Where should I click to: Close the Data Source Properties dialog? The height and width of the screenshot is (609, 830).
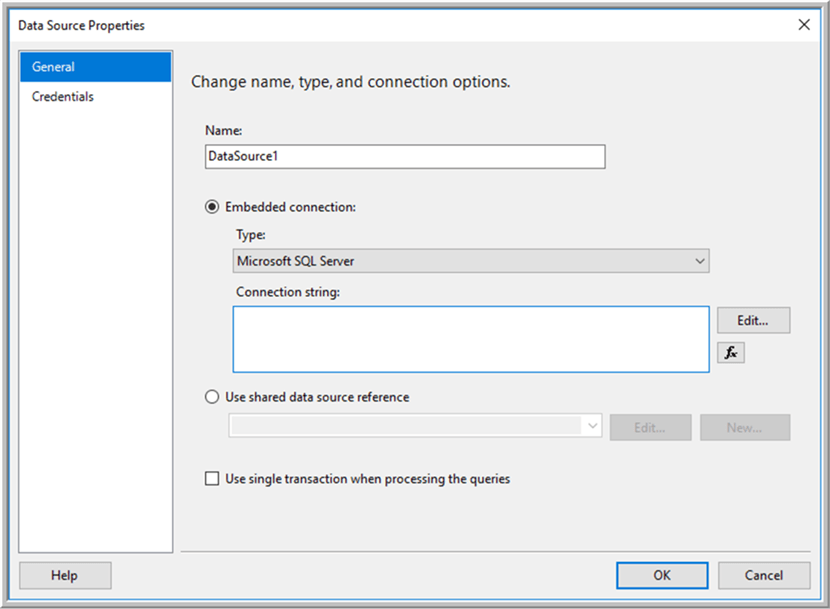804,25
